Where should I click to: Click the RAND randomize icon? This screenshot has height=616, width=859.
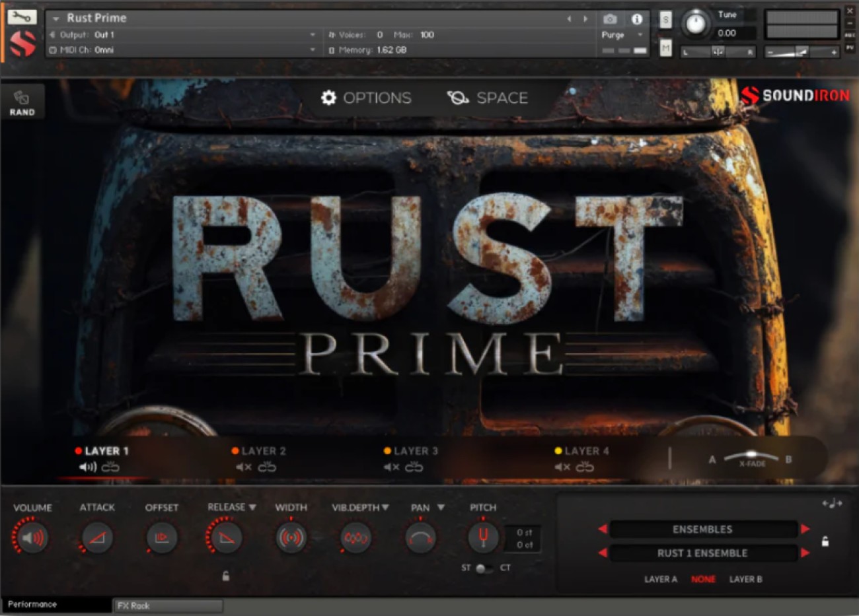tap(22, 98)
